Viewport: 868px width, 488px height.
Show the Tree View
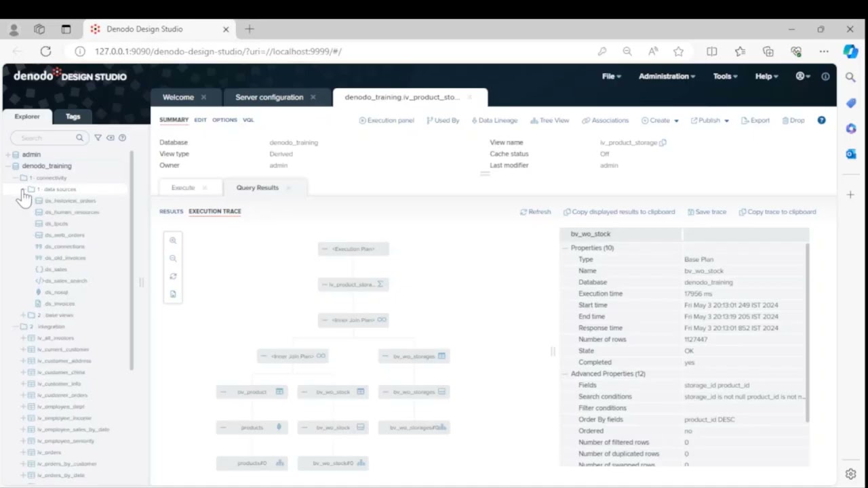pos(549,121)
